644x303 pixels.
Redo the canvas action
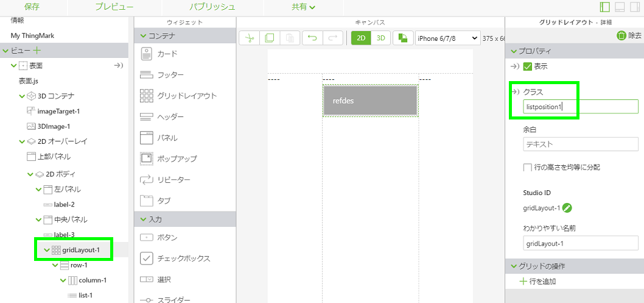coord(333,38)
